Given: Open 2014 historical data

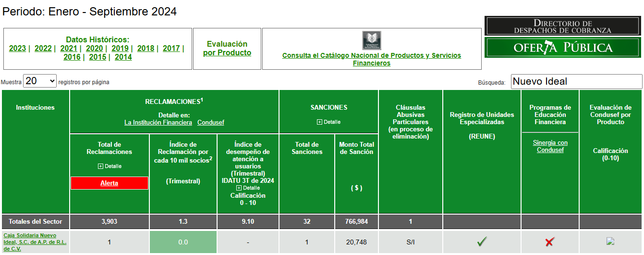Looking at the screenshot, I should coord(123,57).
